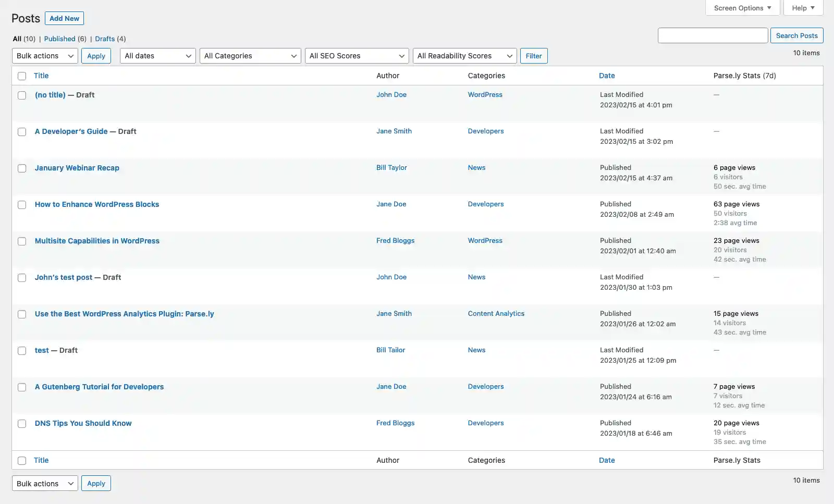Click the search posts input field
The height and width of the screenshot is (504, 834).
[712, 35]
